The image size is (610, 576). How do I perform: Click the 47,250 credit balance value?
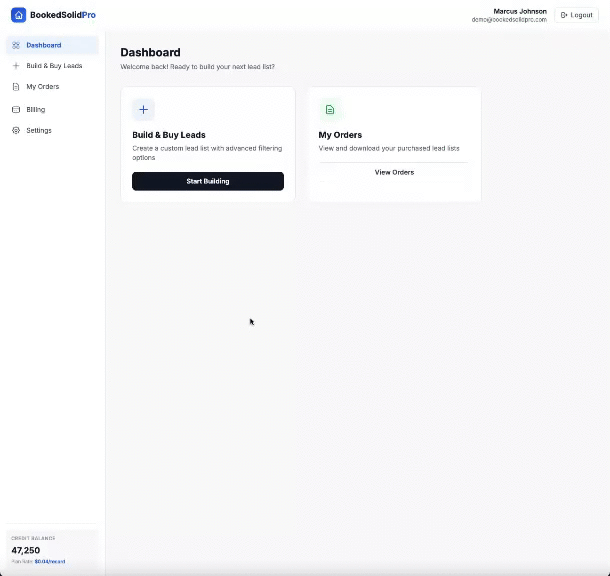click(26, 550)
